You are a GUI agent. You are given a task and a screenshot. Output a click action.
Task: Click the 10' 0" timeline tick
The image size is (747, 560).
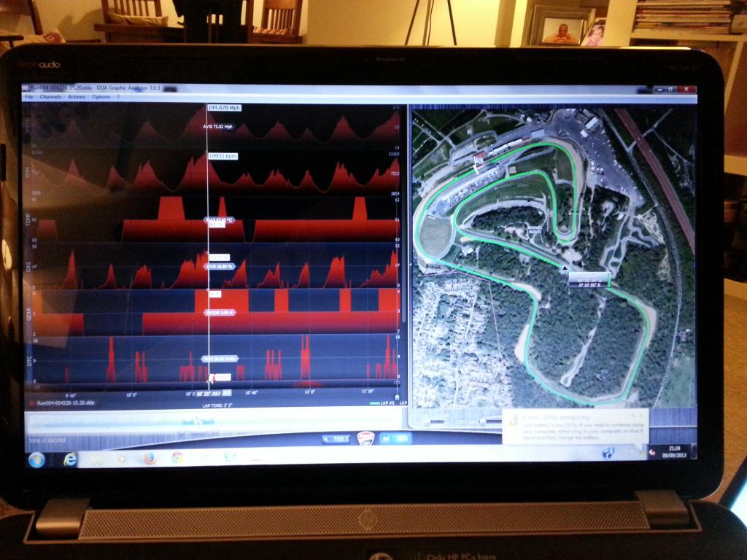[131, 394]
